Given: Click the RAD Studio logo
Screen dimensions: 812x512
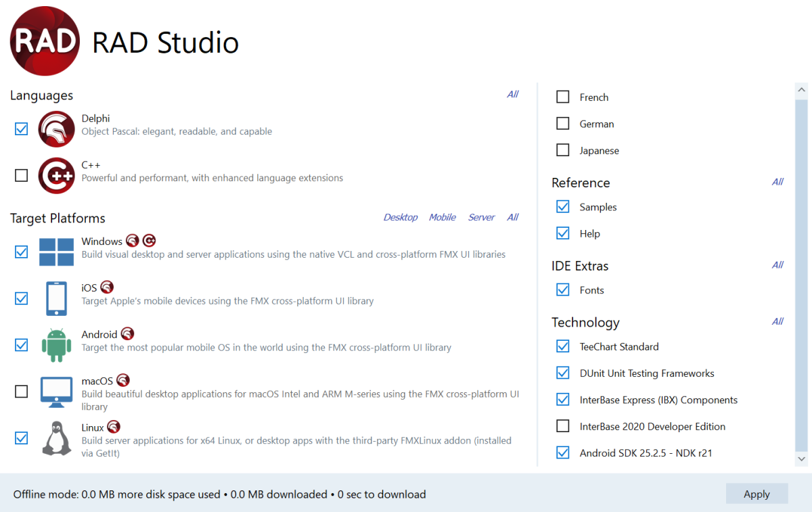Looking at the screenshot, I should coord(45,41).
